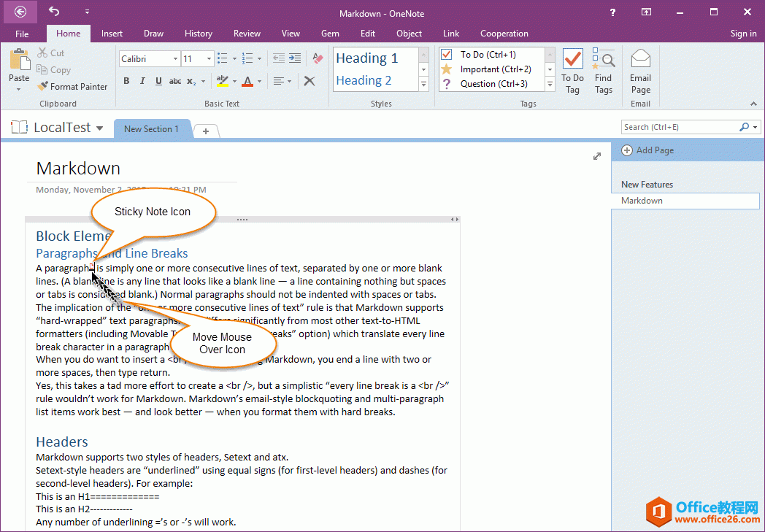The width and height of the screenshot is (765, 532).
Task: Open the Cooperation tab
Action: click(x=504, y=33)
